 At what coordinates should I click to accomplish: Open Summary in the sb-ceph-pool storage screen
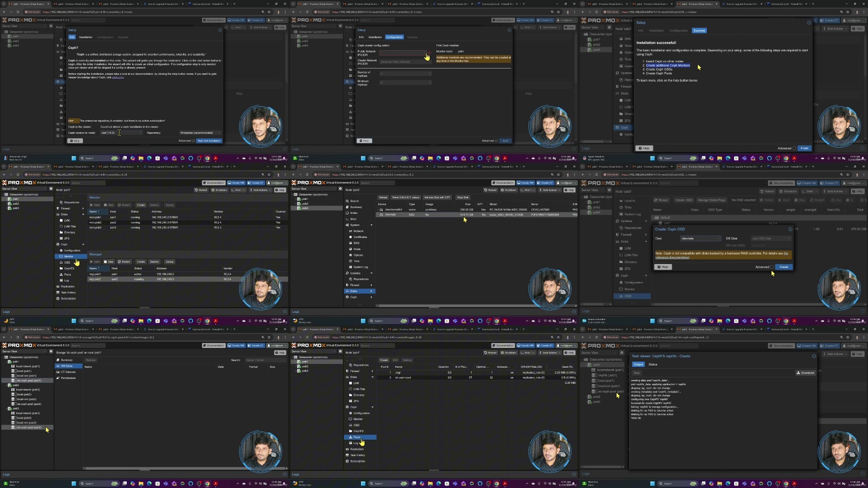point(67,360)
